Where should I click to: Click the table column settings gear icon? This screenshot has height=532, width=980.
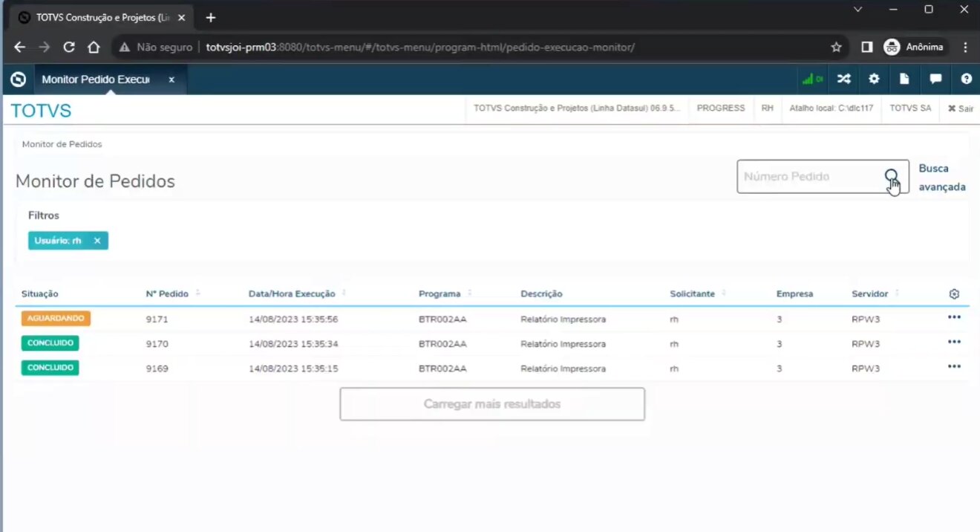954,294
